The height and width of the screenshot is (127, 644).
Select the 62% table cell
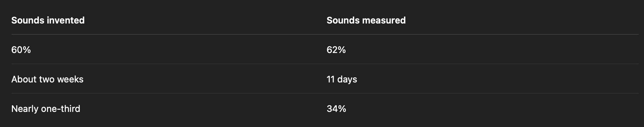[x=336, y=50]
